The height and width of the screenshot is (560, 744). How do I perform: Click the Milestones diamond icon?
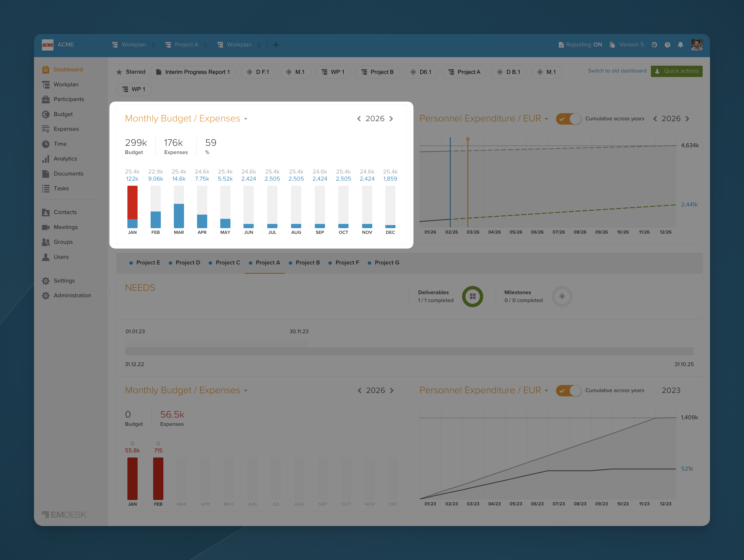click(562, 296)
